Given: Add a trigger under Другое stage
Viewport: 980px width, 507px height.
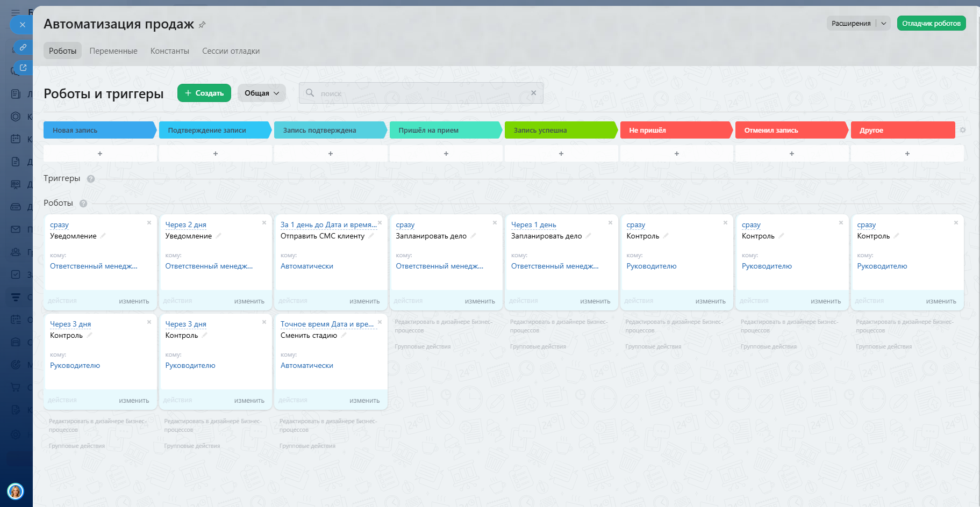Looking at the screenshot, I should [907, 154].
